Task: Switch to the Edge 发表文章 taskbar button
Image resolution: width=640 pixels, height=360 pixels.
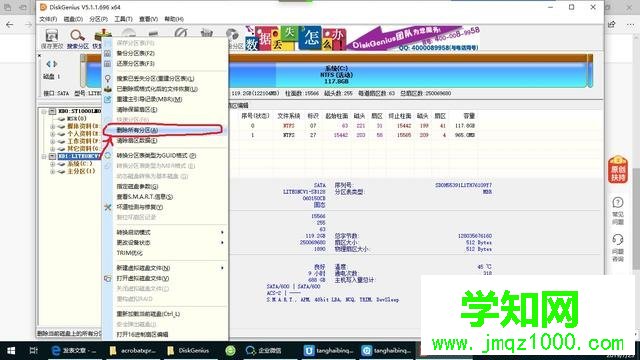Action: 74,351
